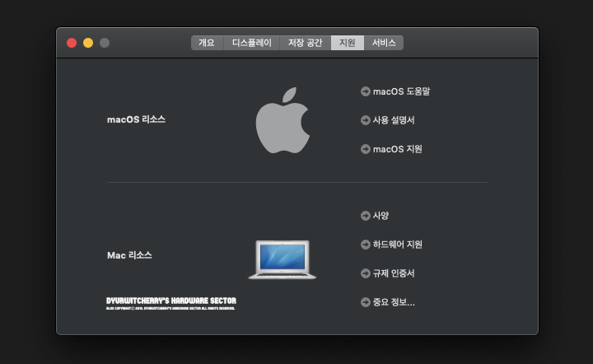Close the window with red button

[x=72, y=43]
